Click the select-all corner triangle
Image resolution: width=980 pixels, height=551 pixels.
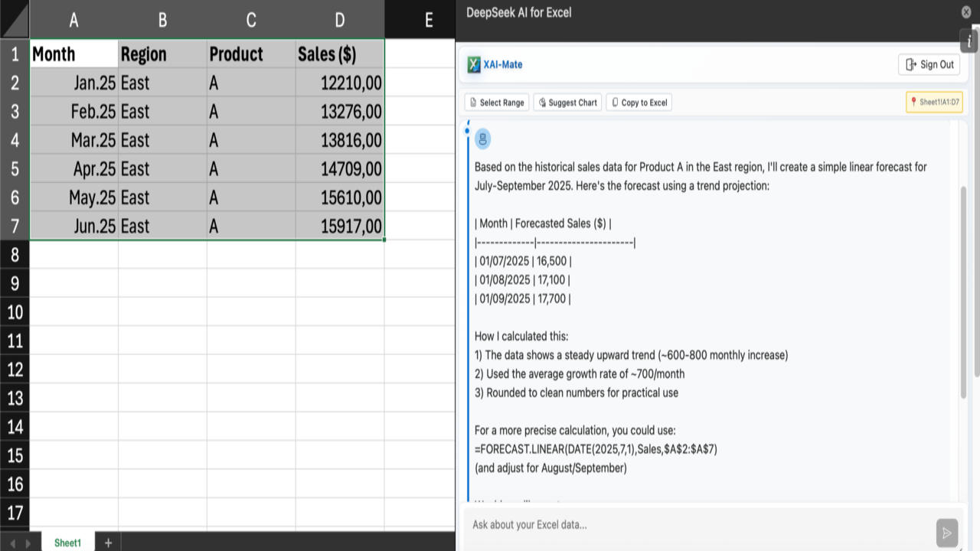tap(15, 20)
